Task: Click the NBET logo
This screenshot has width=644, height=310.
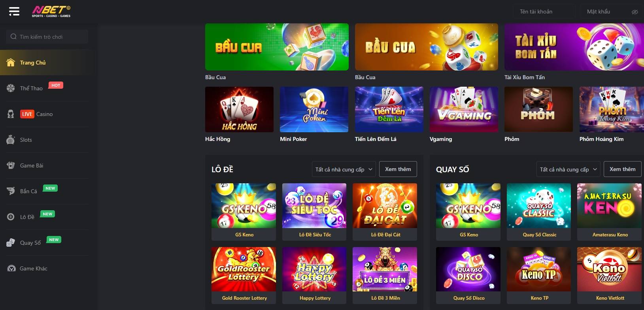Action: tap(51, 11)
